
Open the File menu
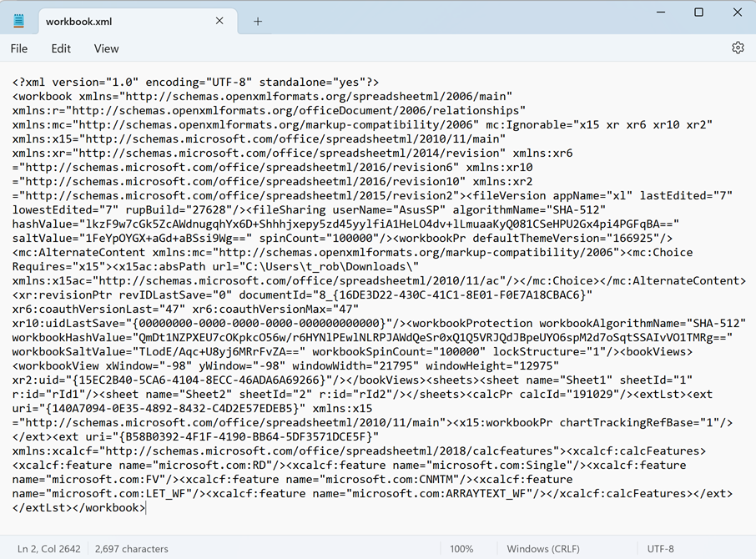(x=19, y=48)
